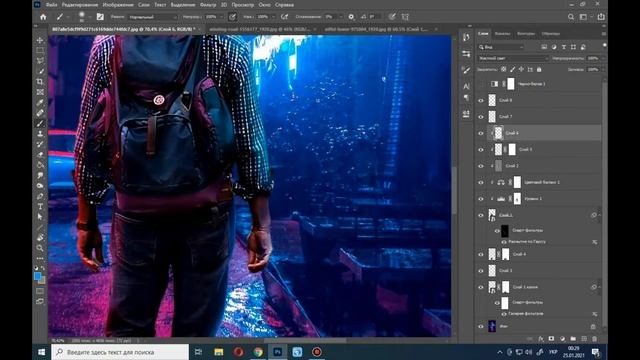Open the Файл menu
The width and height of the screenshot is (640, 360).
pyautogui.click(x=51, y=5)
